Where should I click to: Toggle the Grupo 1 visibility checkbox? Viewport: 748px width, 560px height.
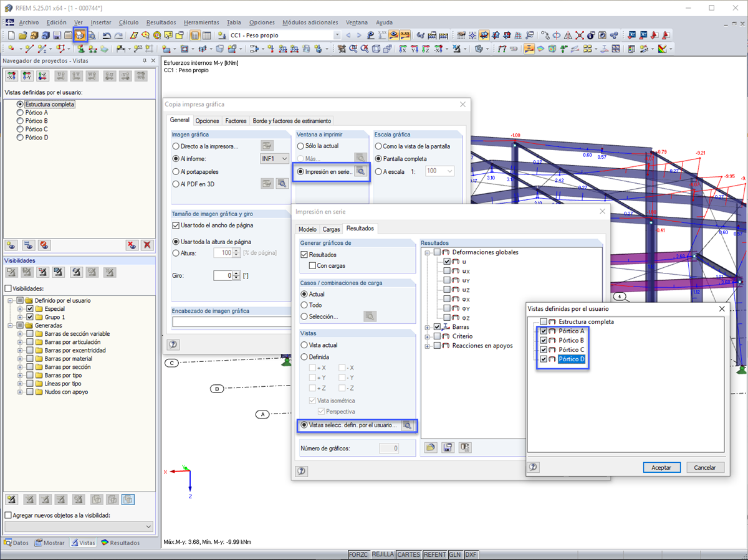click(x=30, y=317)
